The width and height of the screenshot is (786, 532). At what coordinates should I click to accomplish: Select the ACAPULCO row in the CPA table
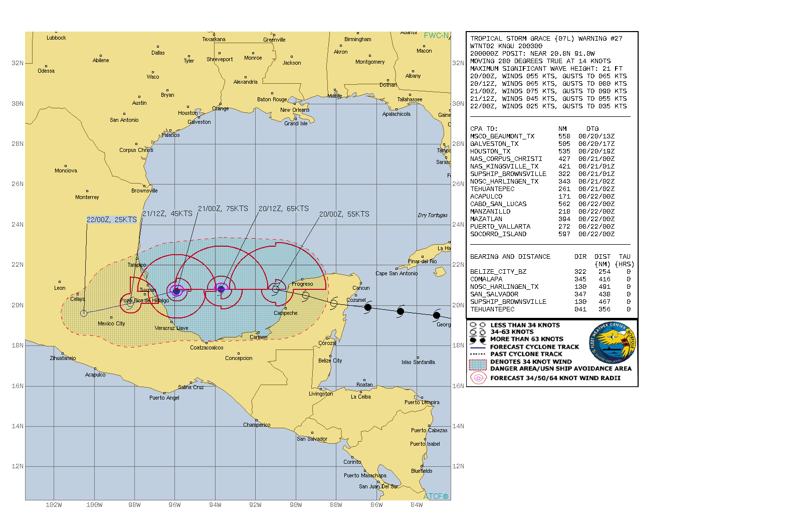point(542,197)
